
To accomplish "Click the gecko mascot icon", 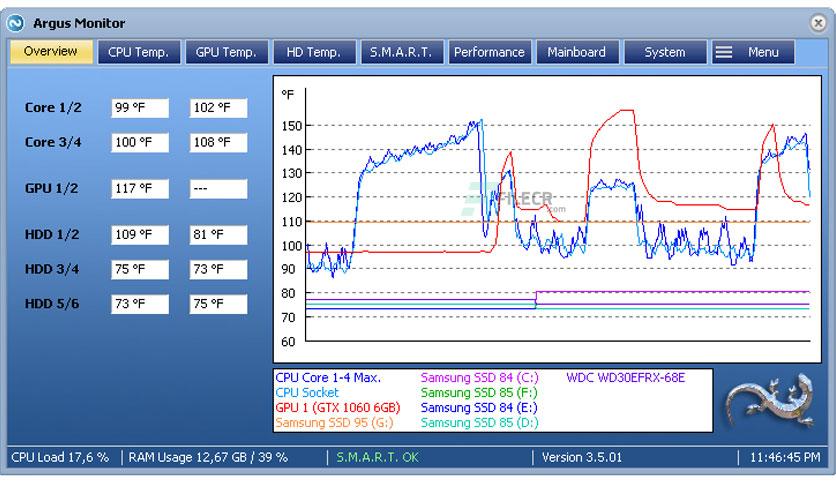I will pyautogui.click(x=769, y=400).
